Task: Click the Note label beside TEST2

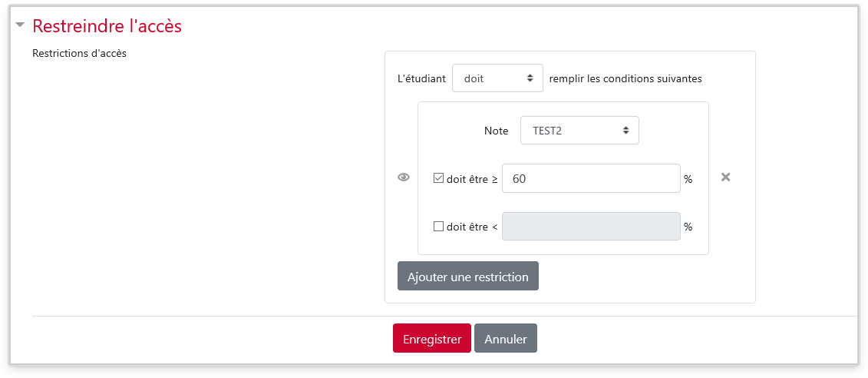Action: click(x=496, y=131)
